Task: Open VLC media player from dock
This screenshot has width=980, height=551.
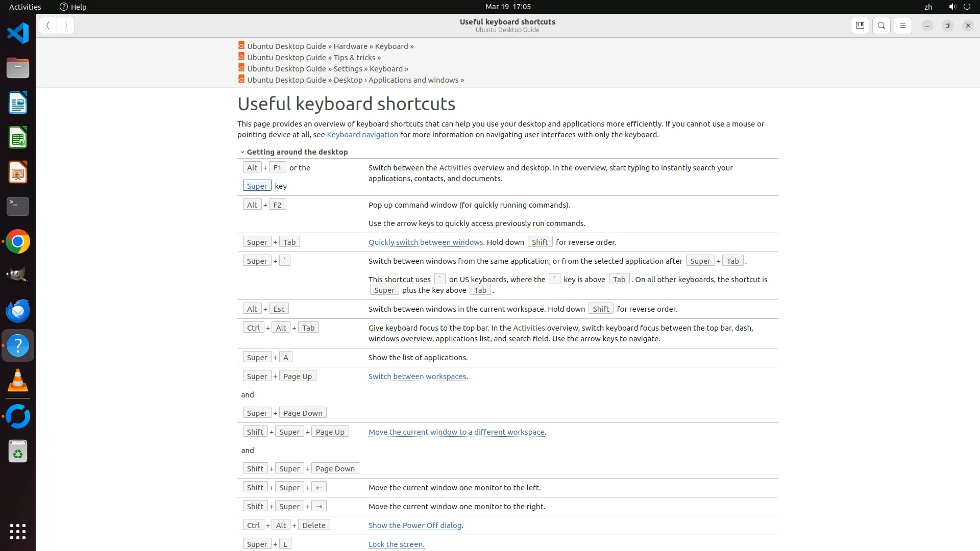Action: click(18, 381)
